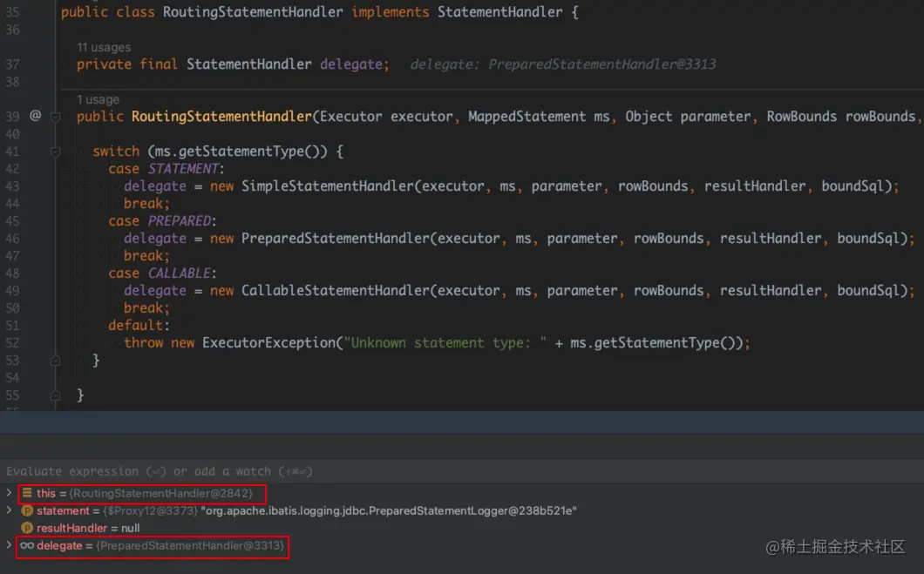Click the fold end marker on line 55
924x574 pixels.
pyautogui.click(x=56, y=395)
